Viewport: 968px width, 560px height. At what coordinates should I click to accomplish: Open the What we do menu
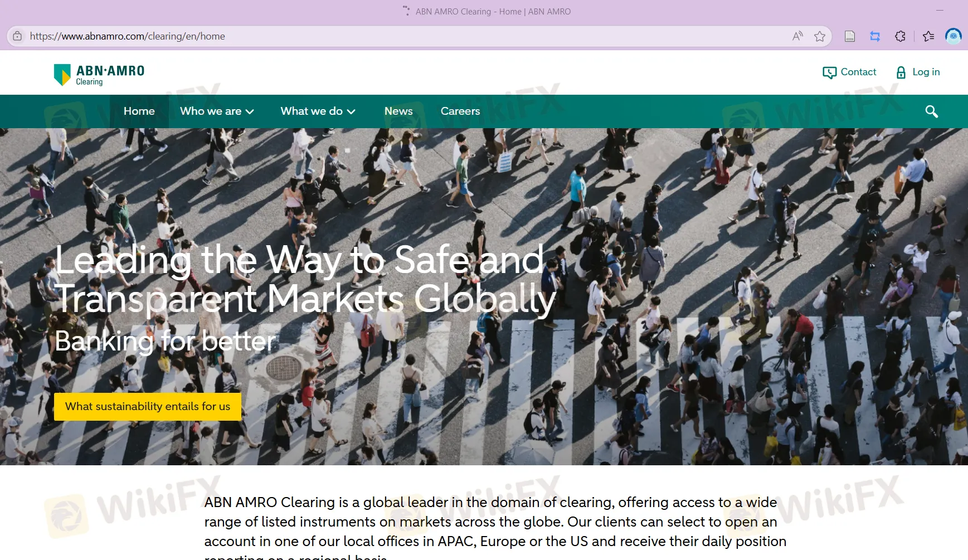click(318, 111)
